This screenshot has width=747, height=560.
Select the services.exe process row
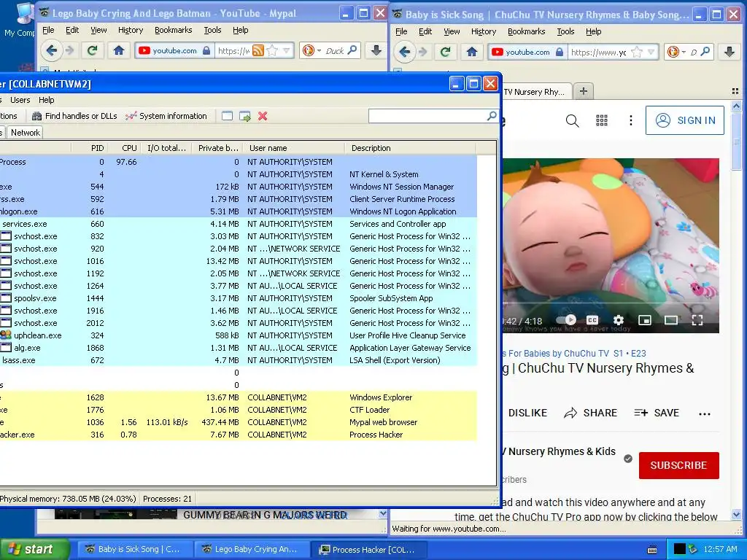[239, 225]
